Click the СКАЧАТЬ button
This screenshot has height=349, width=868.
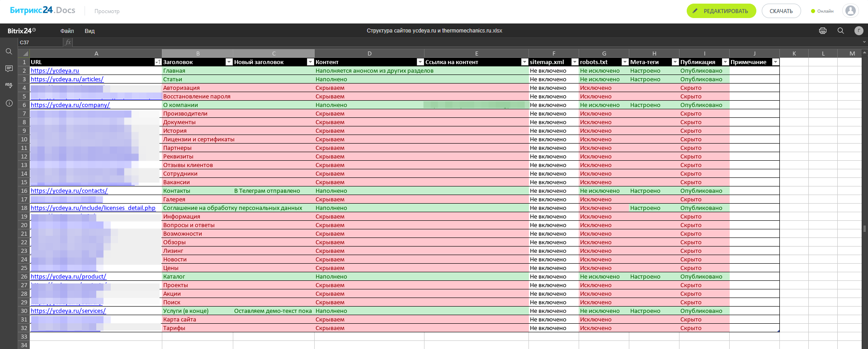(781, 11)
